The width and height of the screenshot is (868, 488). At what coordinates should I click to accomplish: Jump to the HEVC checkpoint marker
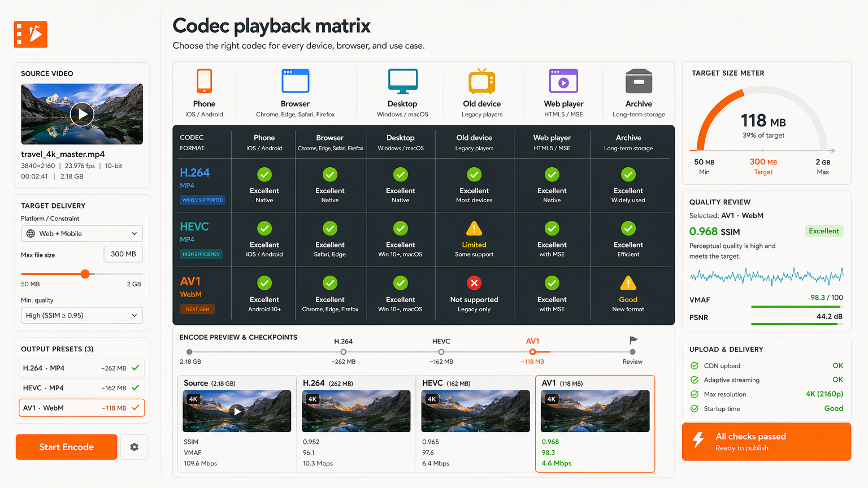pyautogui.click(x=441, y=352)
